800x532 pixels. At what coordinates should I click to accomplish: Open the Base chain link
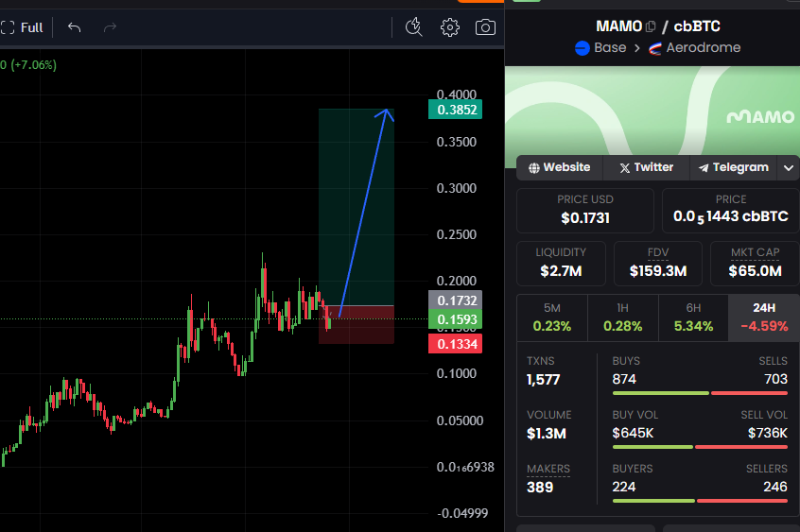pyautogui.click(x=600, y=48)
